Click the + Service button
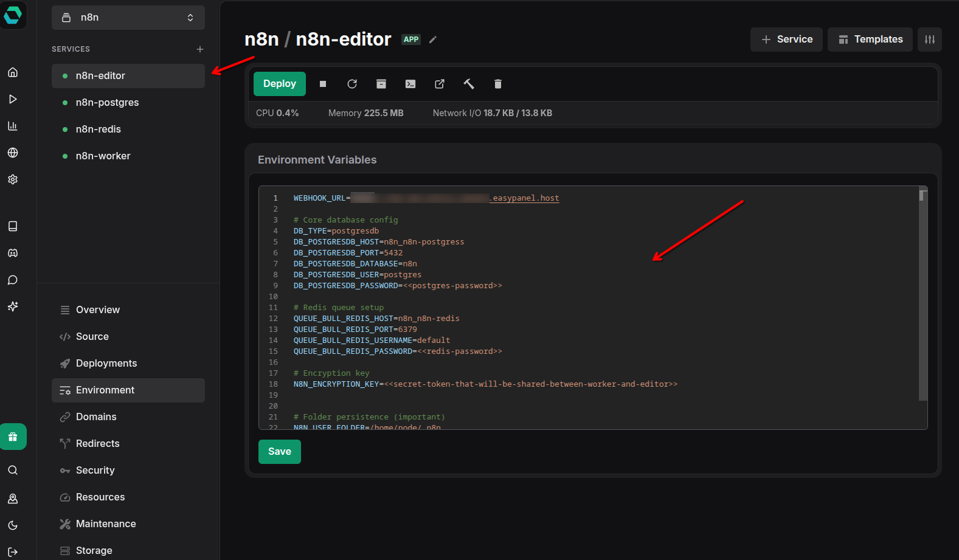The height and width of the screenshot is (560, 959). [x=786, y=40]
